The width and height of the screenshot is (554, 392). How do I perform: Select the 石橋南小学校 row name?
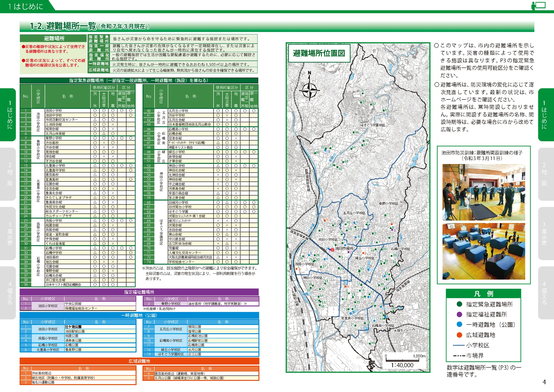(x=178, y=129)
